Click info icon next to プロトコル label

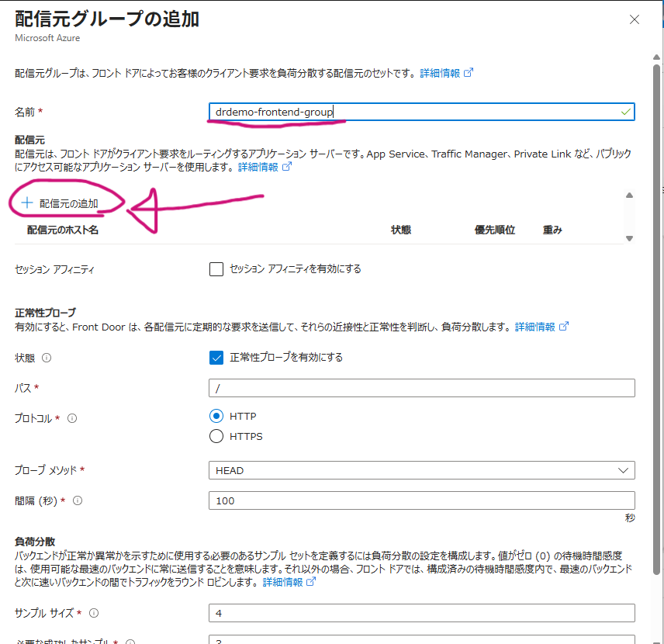[x=72, y=419]
